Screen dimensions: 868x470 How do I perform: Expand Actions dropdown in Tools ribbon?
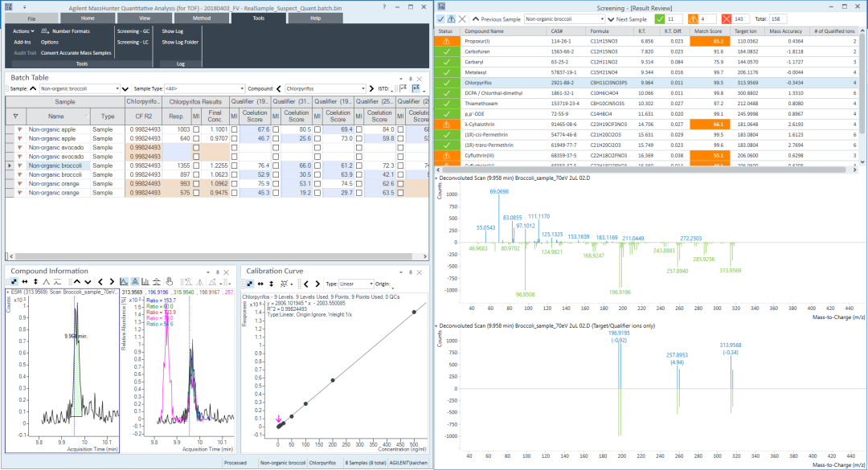24,31
